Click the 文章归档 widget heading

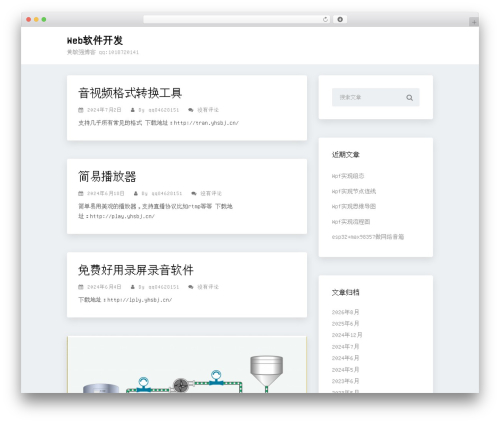[346, 293]
